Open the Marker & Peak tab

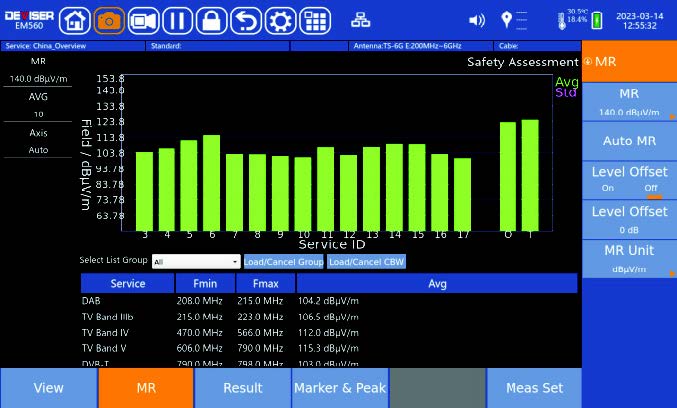[x=339, y=388]
